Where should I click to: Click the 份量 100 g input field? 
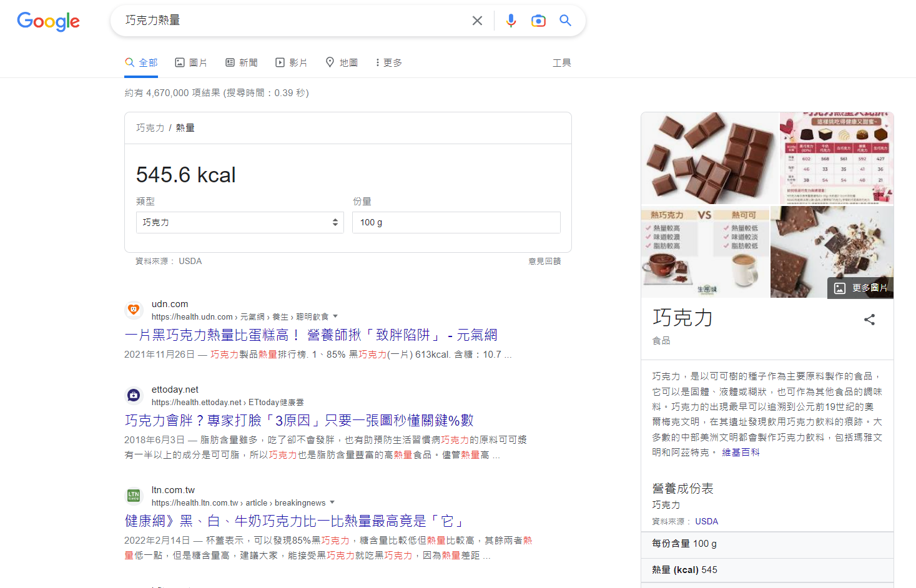456,222
